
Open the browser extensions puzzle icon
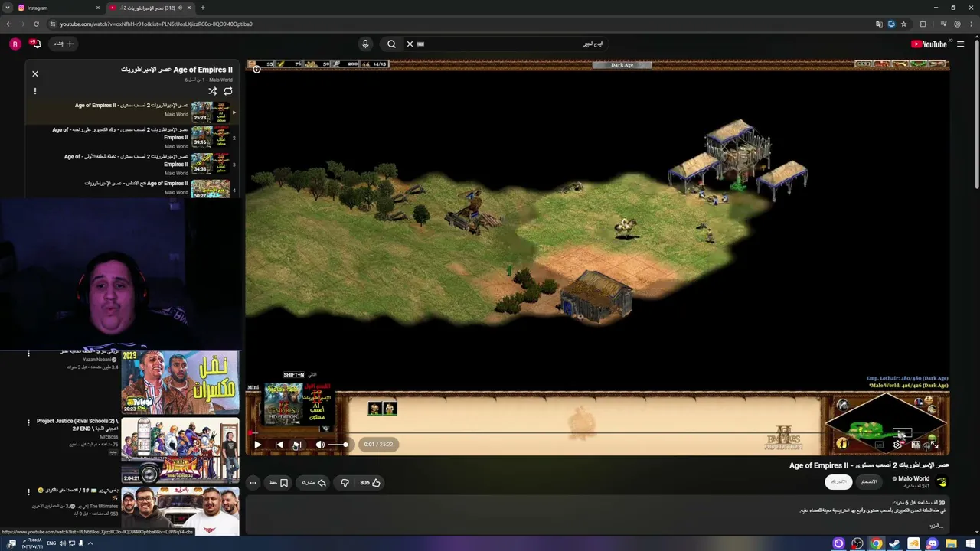[923, 24]
